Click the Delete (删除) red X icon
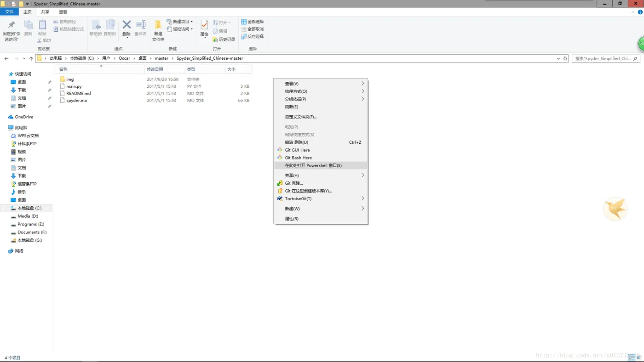This screenshot has height=362, width=644. click(x=126, y=25)
